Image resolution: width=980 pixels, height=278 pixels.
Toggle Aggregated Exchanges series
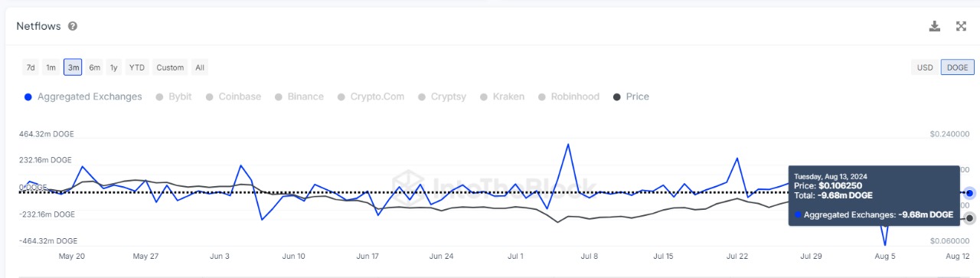tap(83, 96)
